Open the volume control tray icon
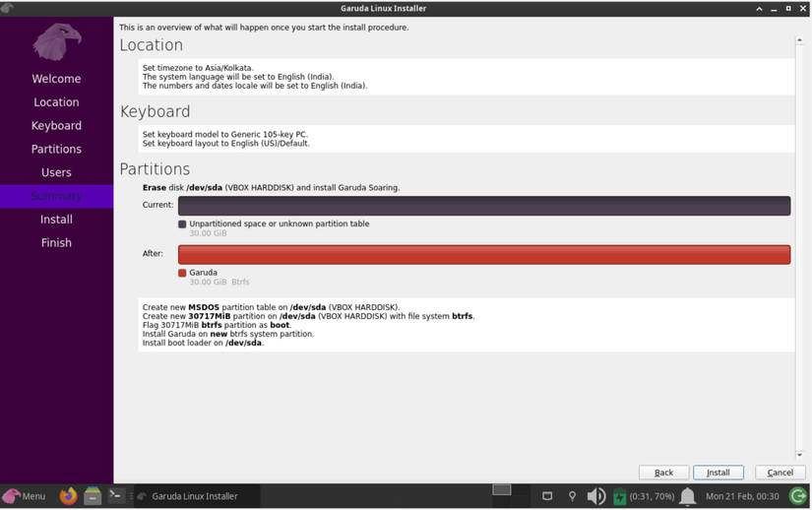 596,496
